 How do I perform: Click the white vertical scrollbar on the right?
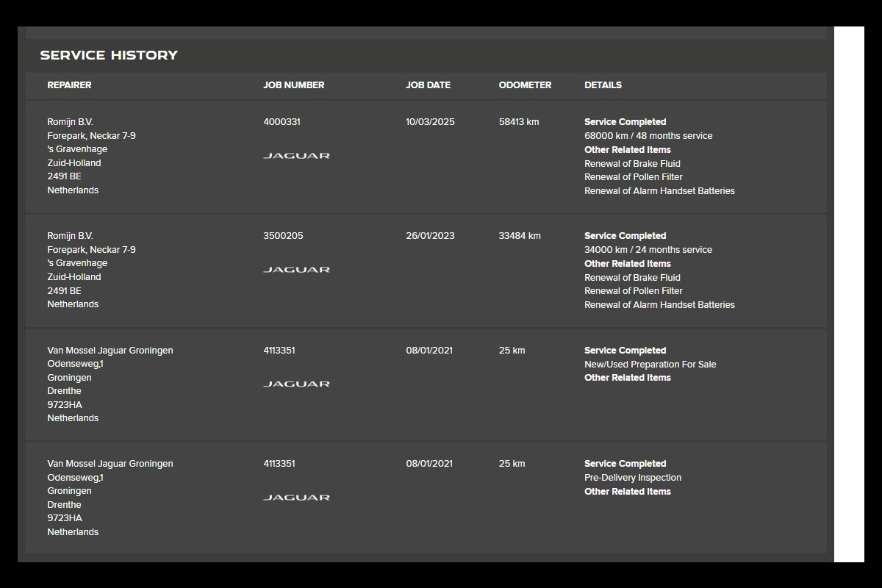pyautogui.click(x=849, y=294)
